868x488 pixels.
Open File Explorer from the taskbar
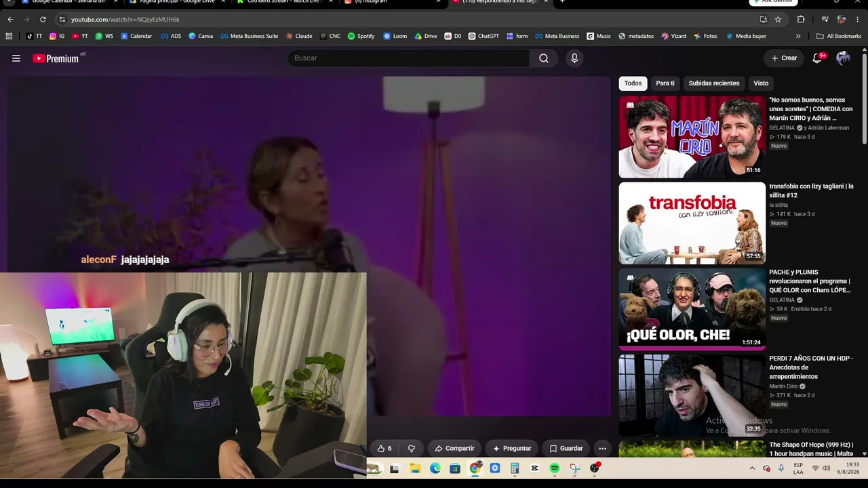[415, 468]
